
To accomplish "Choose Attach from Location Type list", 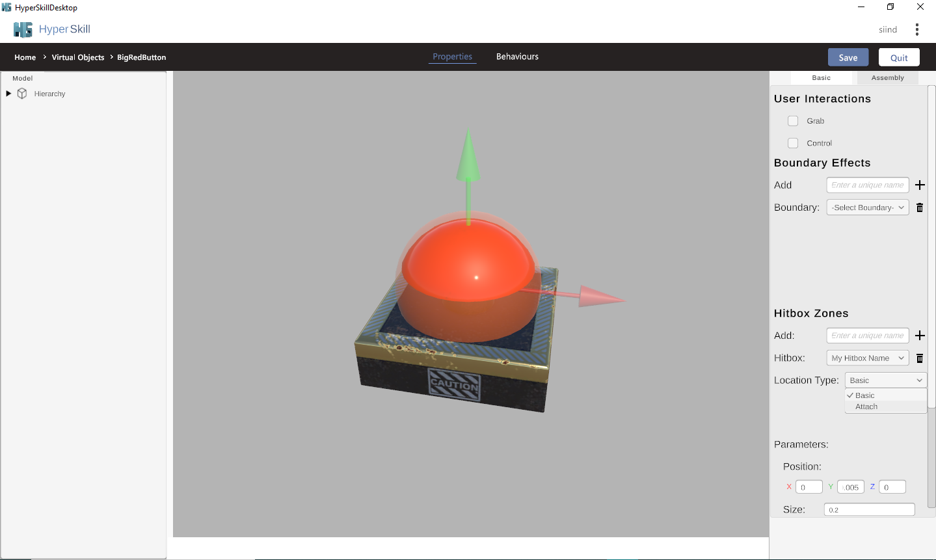I will point(866,407).
